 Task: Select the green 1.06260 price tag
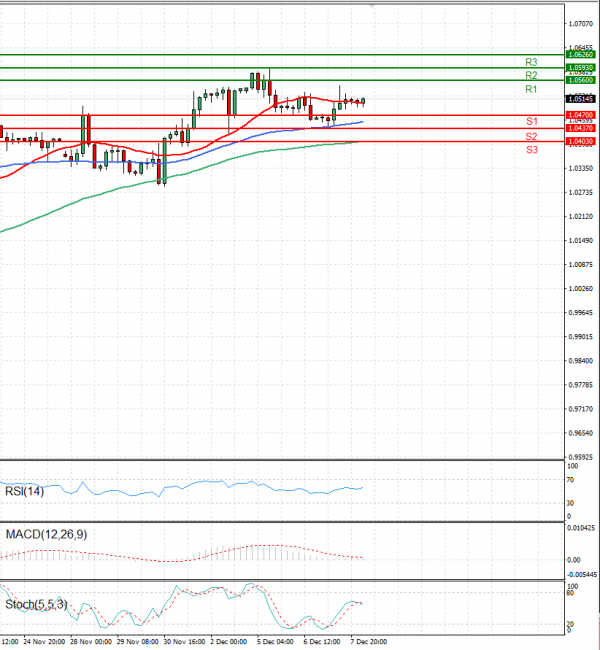pos(581,55)
